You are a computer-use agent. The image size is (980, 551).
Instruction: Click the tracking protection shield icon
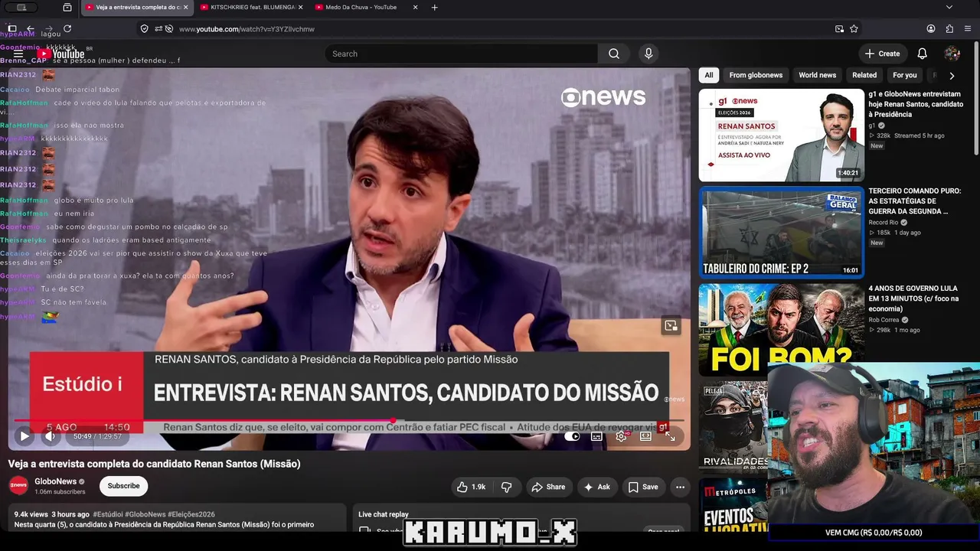click(x=144, y=29)
